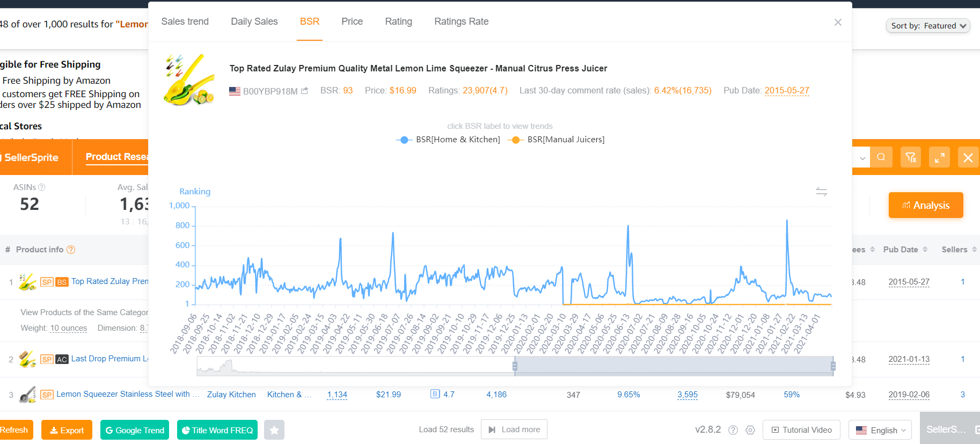Click the Google Trend button
Viewport: 980px width, 444px height.
[135, 430]
